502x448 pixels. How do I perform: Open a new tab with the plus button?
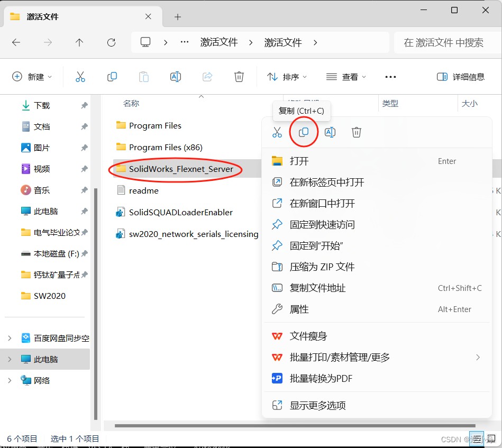click(178, 17)
